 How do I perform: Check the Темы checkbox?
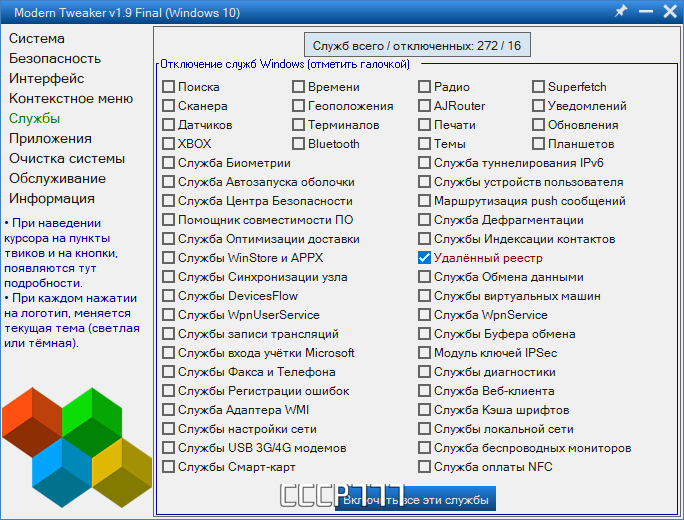(424, 144)
